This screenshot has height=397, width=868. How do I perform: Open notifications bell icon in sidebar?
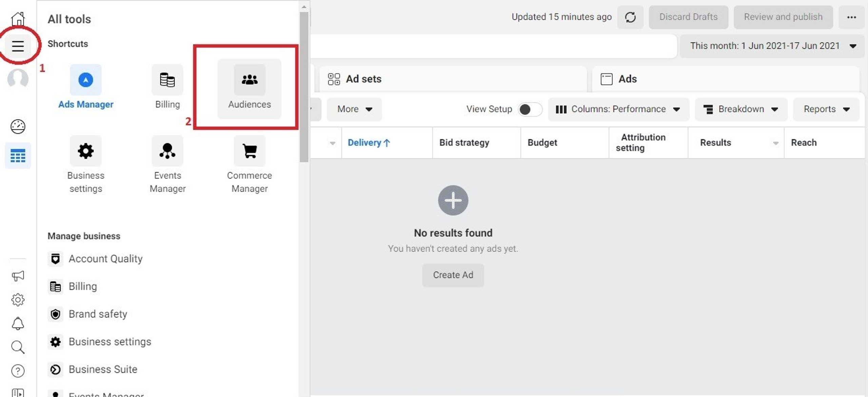[18, 323]
